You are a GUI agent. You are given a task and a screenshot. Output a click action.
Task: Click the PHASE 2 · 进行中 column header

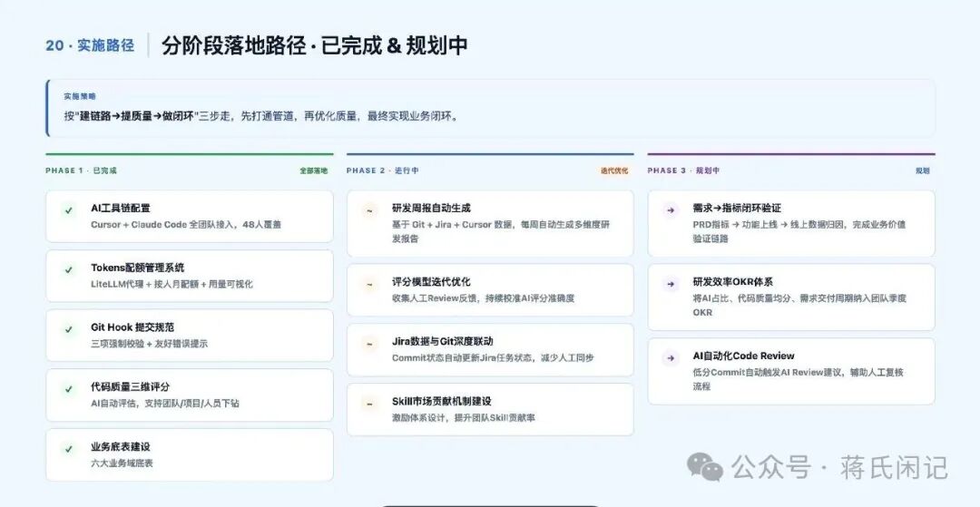click(383, 171)
